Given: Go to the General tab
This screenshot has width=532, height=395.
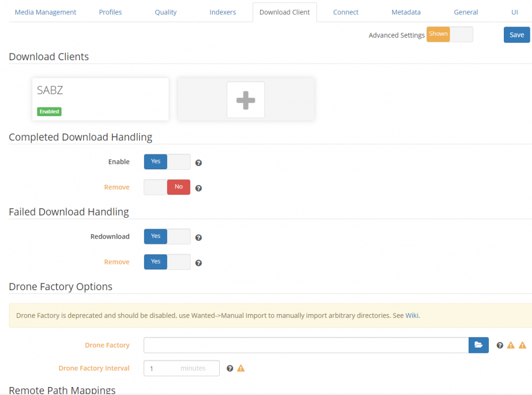Looking at the screenshot, I should (466, 12).
